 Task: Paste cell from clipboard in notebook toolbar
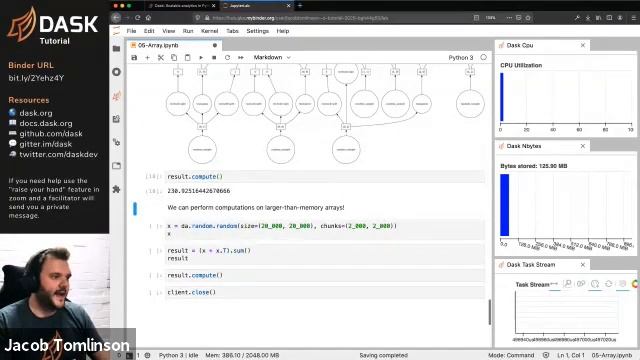pos(187,58)
